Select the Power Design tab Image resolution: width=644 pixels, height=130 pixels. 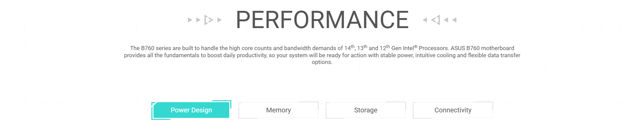tap(191, 110)
